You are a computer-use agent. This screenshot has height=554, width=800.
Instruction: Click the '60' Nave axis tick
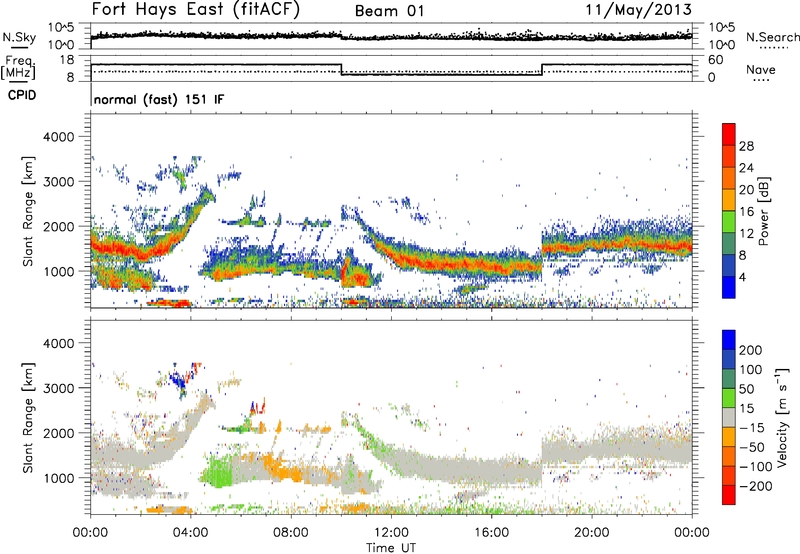pos(716,60)
